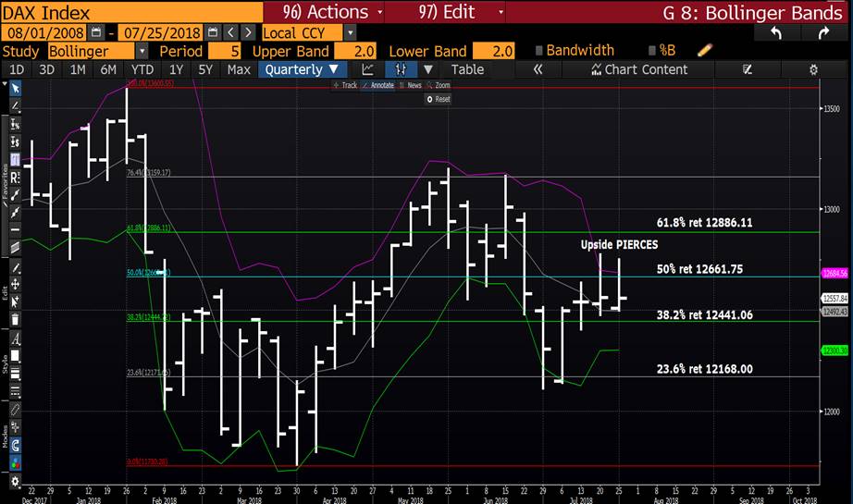853x504 pixels.
Task: Click the trash delete annotation icon
Action: [15, 319]
